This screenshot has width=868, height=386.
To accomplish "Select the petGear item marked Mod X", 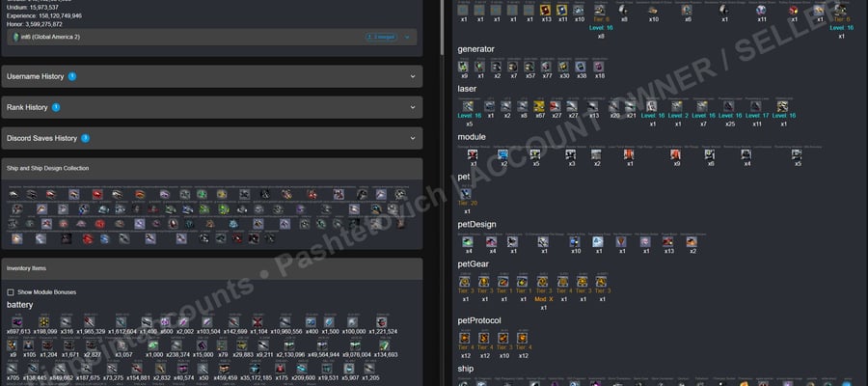I will 542,282.
